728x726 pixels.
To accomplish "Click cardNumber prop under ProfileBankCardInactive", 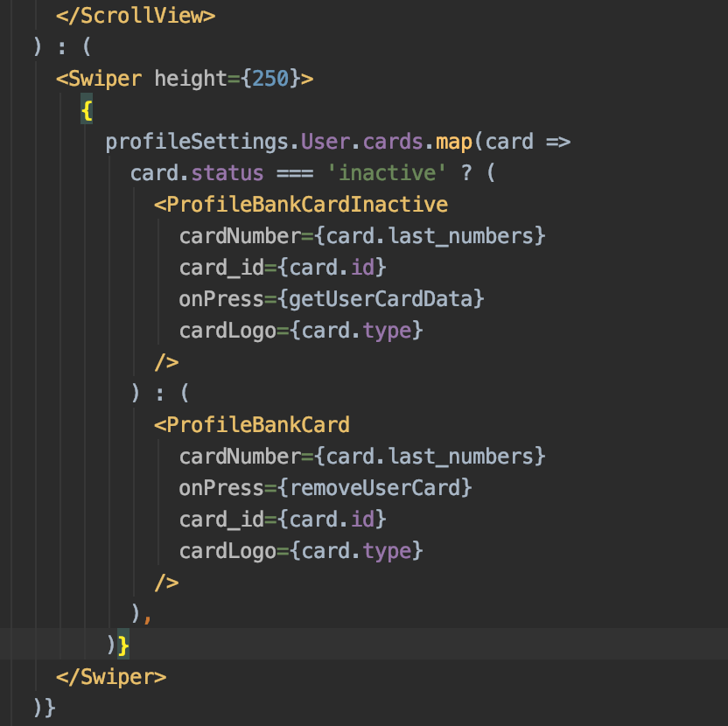I will [x=240, y=236].
